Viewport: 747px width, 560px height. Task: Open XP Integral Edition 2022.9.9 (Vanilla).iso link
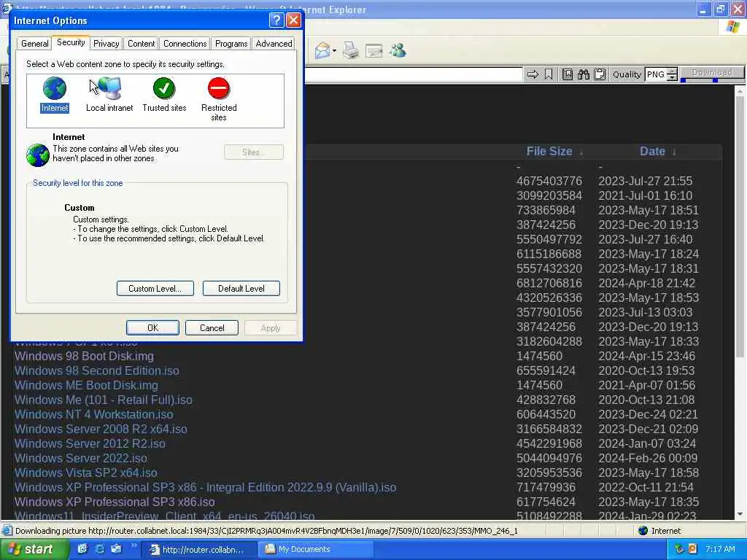(x=205, y=488)
